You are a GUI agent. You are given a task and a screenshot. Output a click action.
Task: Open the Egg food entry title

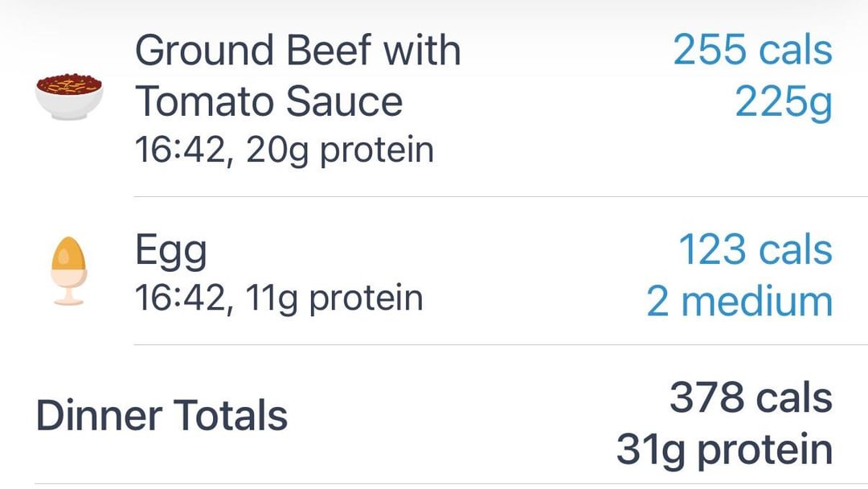[170, 250]
